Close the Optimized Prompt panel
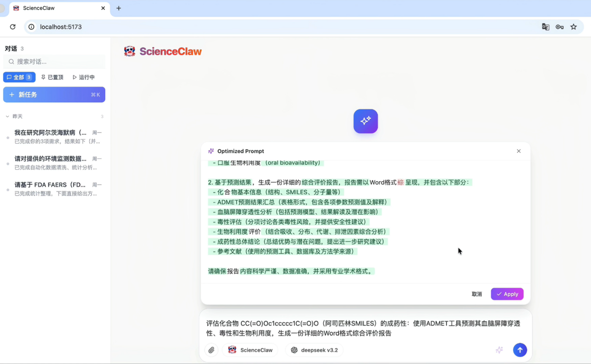Image resolution: width=591 pixels, height=364 pixels. pos(519,151)
